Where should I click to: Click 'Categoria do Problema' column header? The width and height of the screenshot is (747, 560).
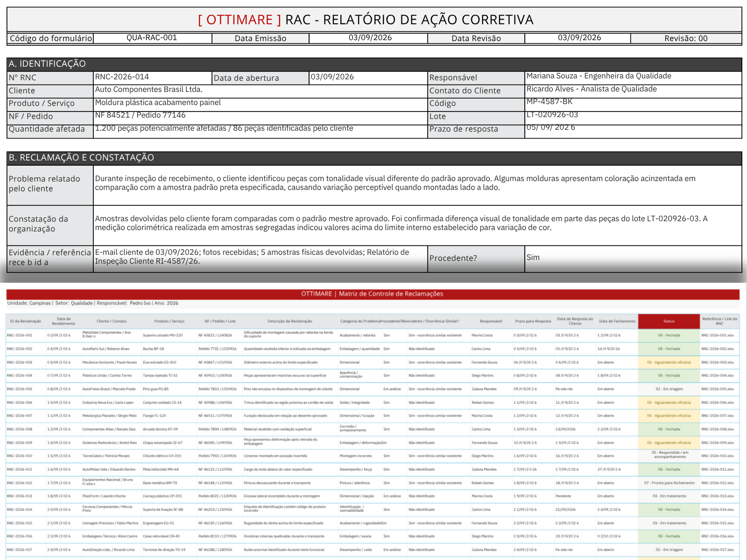(x=360, y=321)
